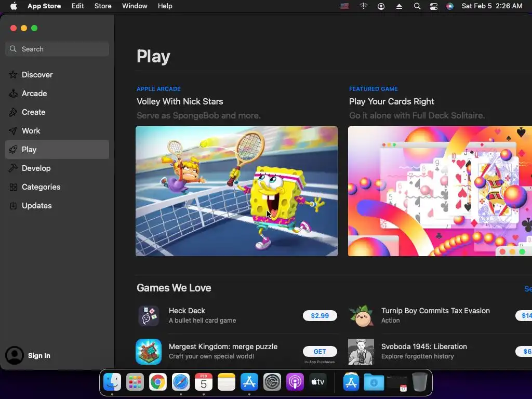Click the Mergest Kingdom app icon
Viewport: 532px width, 399px height.
pos(149,352)
